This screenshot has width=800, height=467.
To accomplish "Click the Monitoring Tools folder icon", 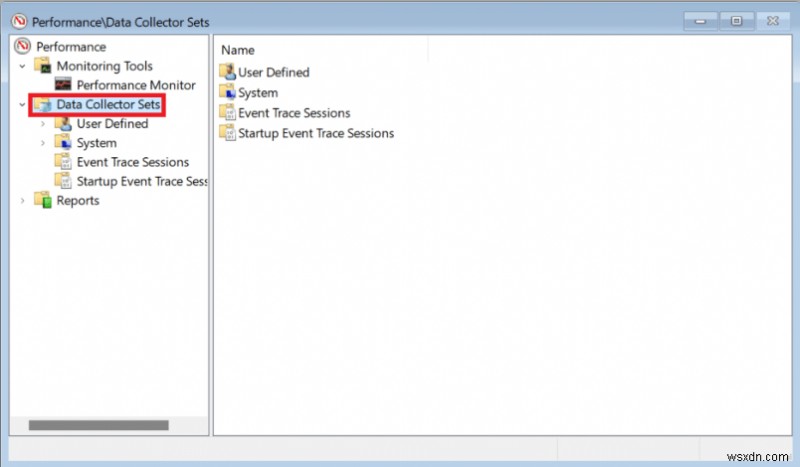I will click(42, 66).
